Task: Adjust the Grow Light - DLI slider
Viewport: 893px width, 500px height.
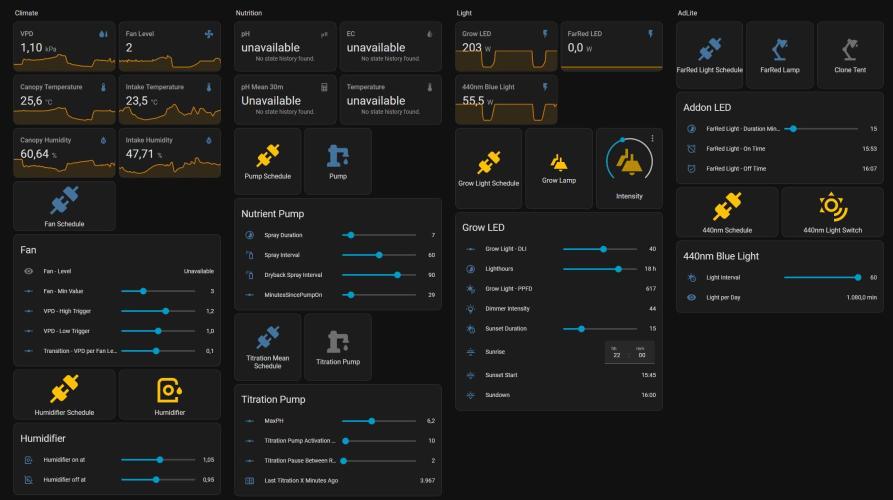Action: click(x=600, y=249)
